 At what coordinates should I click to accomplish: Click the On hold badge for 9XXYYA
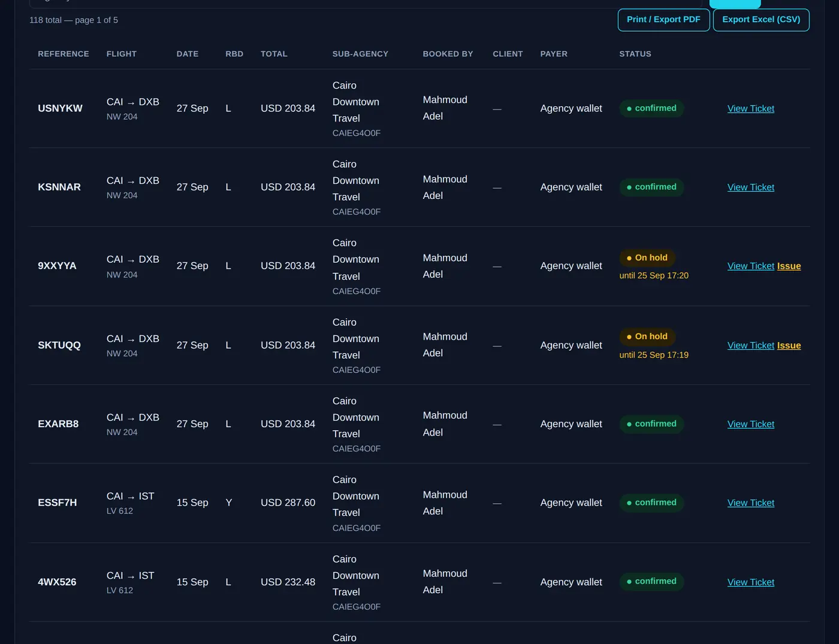[x=647, y=258]
